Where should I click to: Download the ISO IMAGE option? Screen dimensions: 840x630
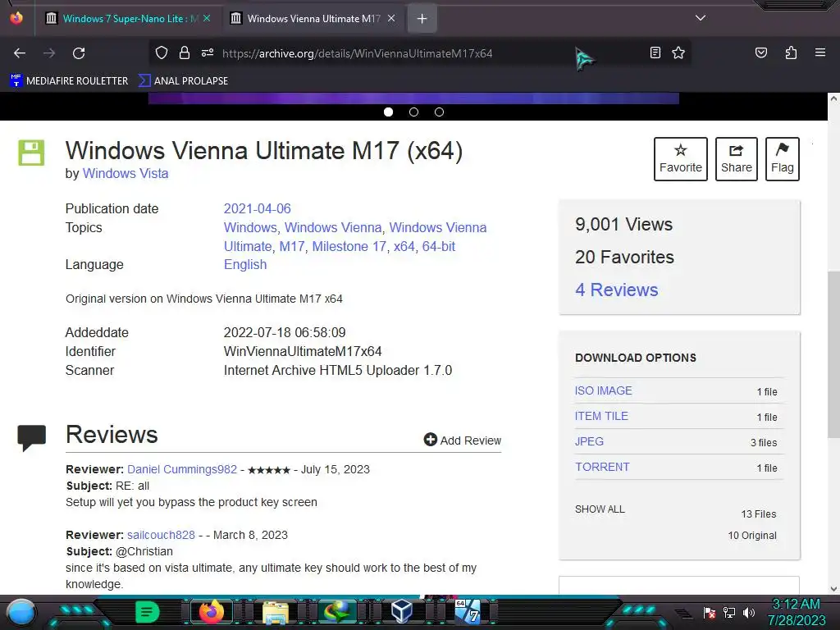[x=603, y=391]
